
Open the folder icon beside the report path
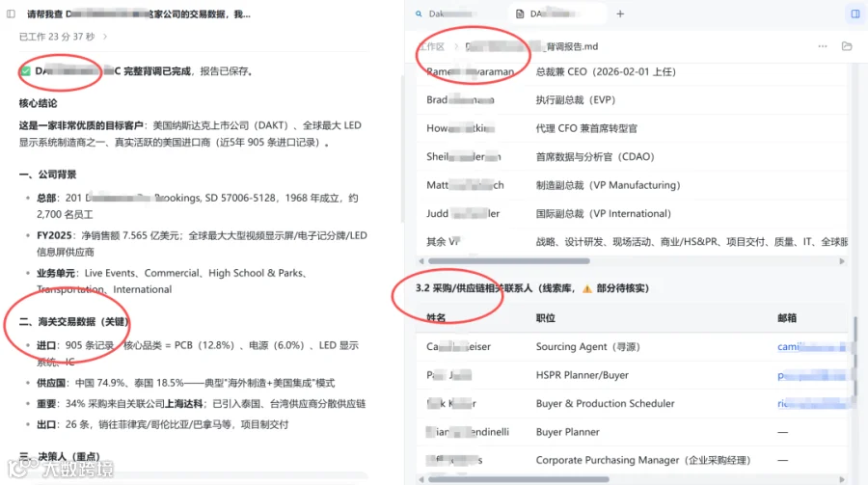click(x=847, y=46)
